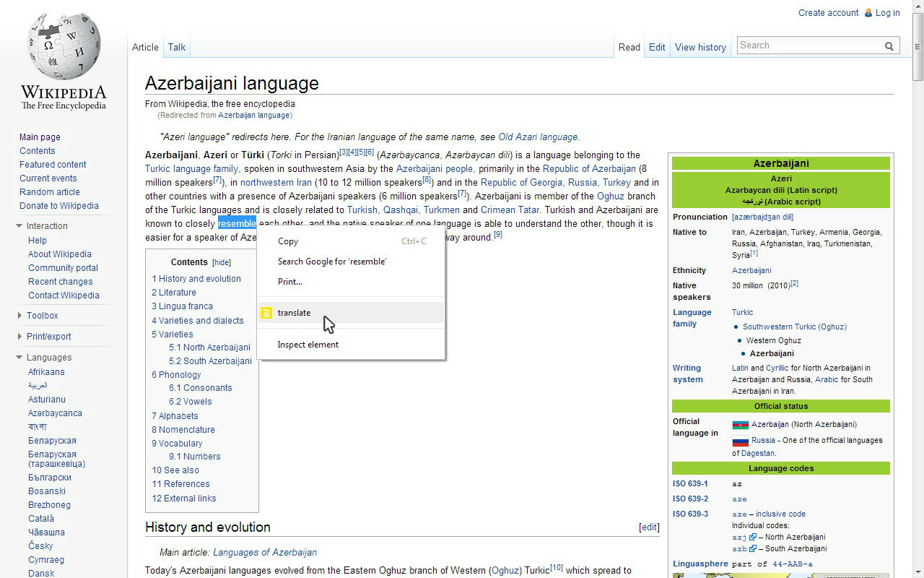
Task: Click inside the Search input field
Action: click(x=801, y=45)
